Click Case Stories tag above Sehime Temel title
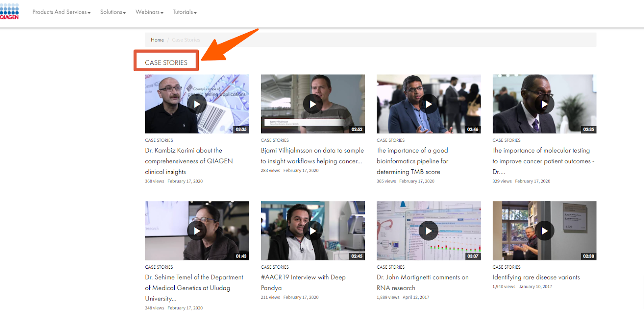This screenshot has width=644, height=317. click(x=159, y=267)
